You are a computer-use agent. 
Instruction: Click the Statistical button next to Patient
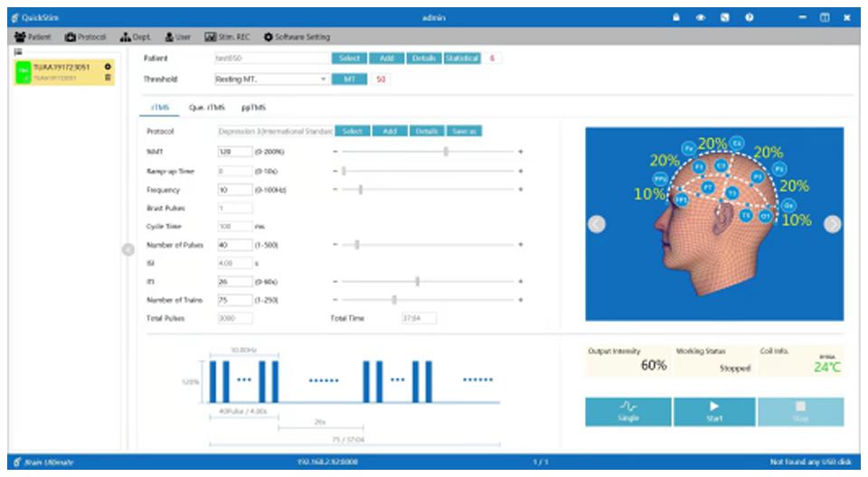click(461, 58)
